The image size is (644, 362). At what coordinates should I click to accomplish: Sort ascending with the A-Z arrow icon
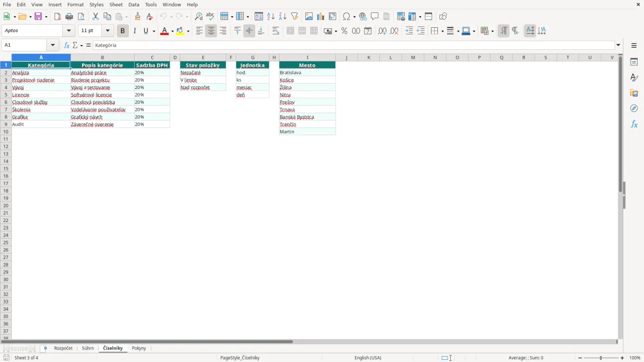tap(271, 17)
